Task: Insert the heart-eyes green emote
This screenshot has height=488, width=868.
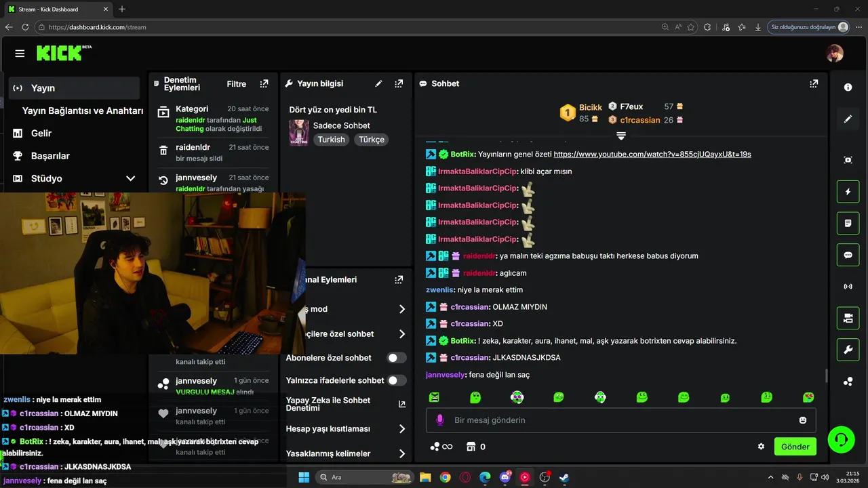Action: (808, 397)
